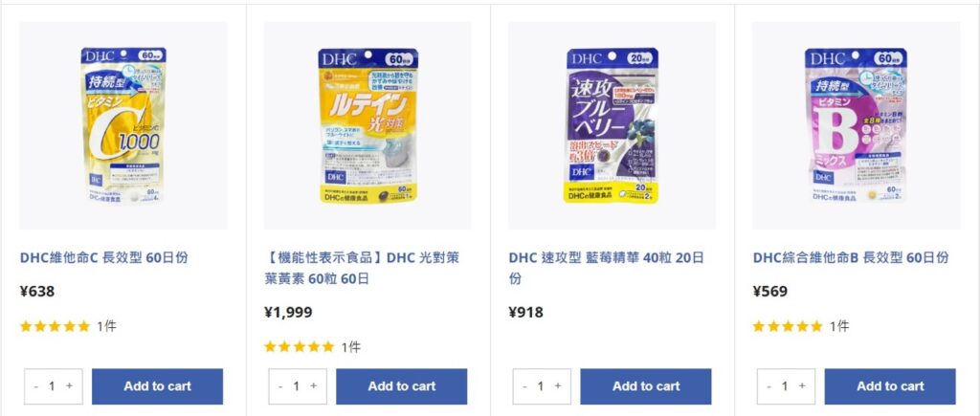980x416 pixels.
Task: Open 【機能性表示食品】DHC 光對策葉黃素 product link
Action: click(x=362, y=268)
